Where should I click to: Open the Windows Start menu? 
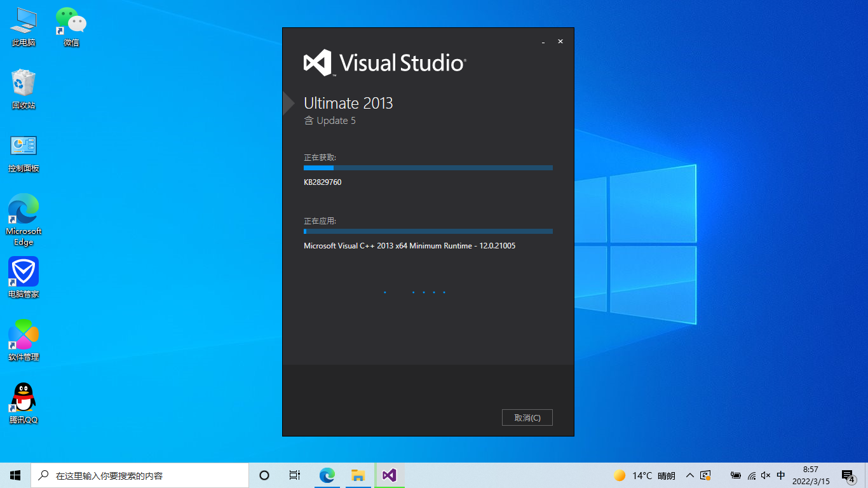point(15,475)
